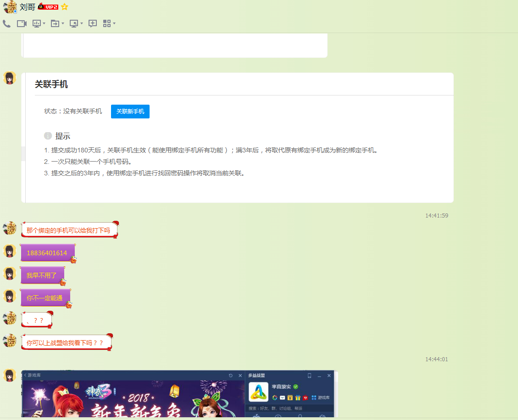Click the 关联手机 heading in the screenshot

(51, 84)
